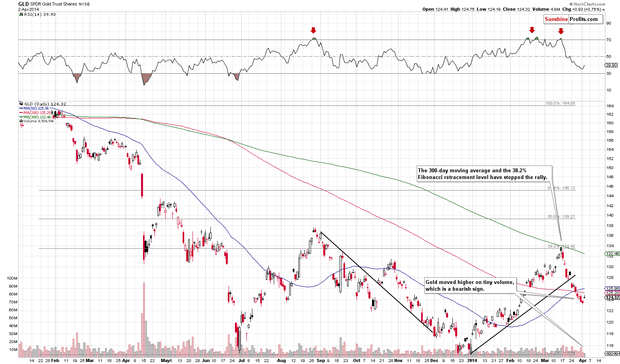Click the RSI axis label 10

[x=609, y=90]
